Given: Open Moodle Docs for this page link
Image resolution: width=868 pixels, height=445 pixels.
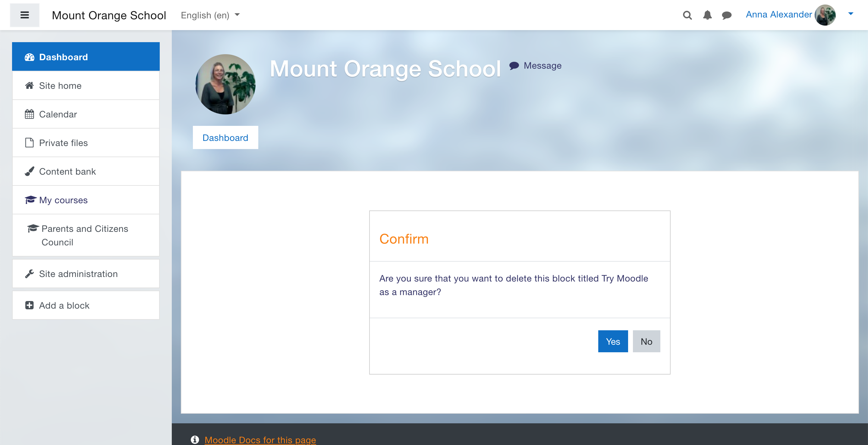Looking at the screenshot, I should click(x=260, y=440).
